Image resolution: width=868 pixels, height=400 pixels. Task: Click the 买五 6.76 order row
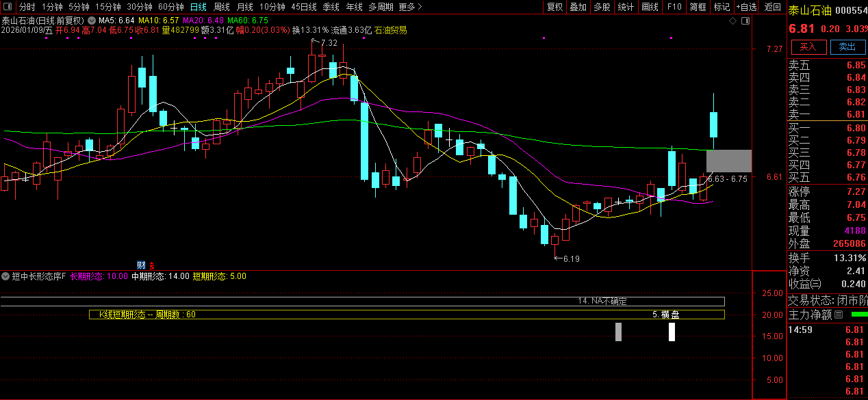point(827,177)
